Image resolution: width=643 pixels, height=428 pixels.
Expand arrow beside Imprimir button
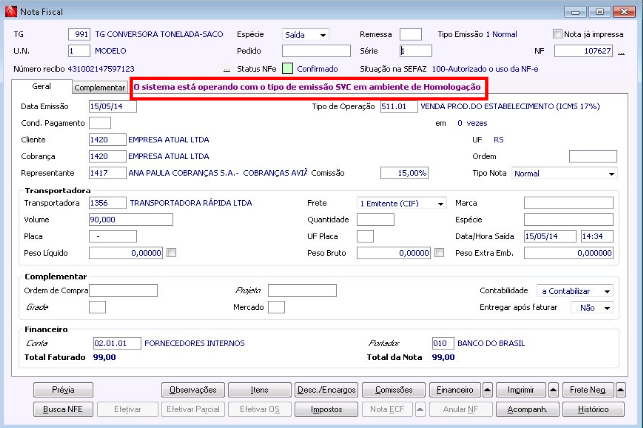click(553, 390)
